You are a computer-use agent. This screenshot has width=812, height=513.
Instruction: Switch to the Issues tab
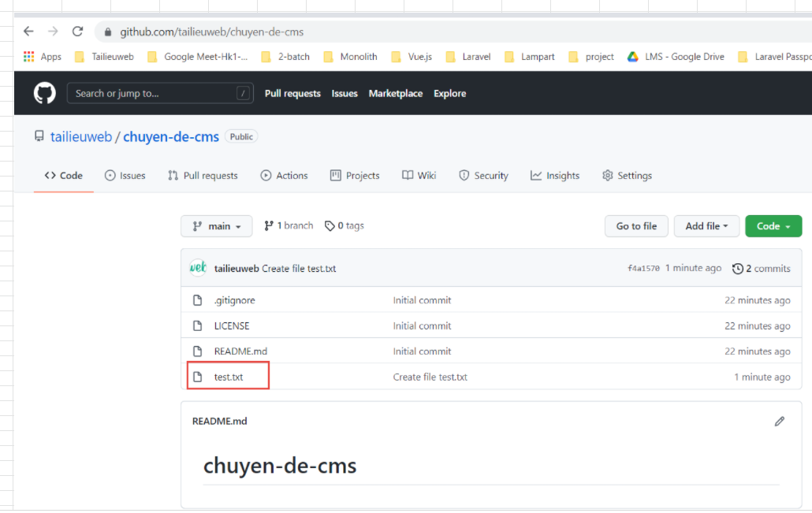tap(125, 176)
